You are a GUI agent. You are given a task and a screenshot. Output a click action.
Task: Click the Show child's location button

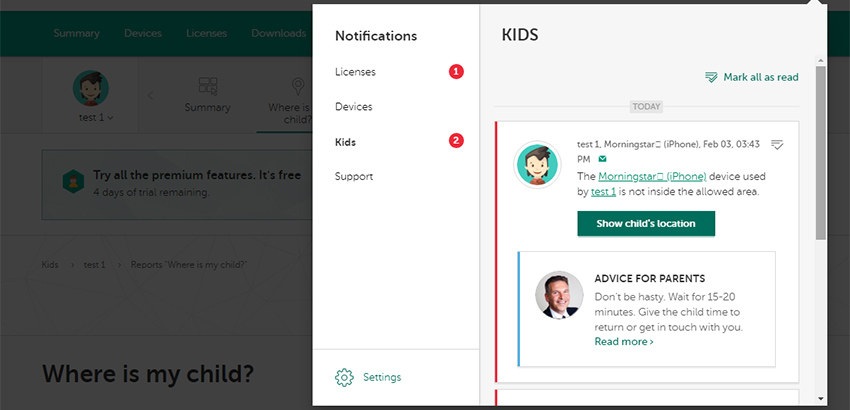pyautogui.click(x=646, y=223)
